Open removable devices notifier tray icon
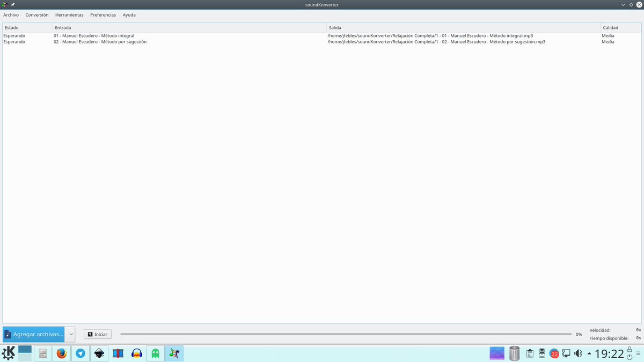 pos(542,353)
